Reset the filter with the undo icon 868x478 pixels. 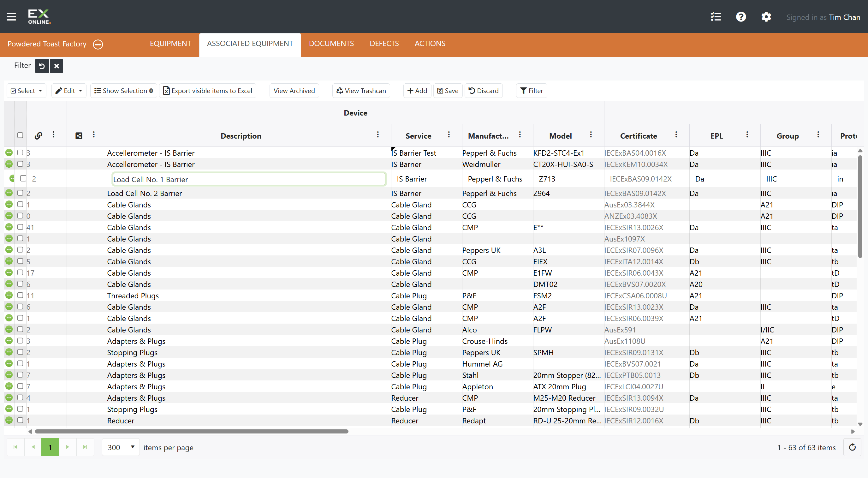[x=42, y=66]
